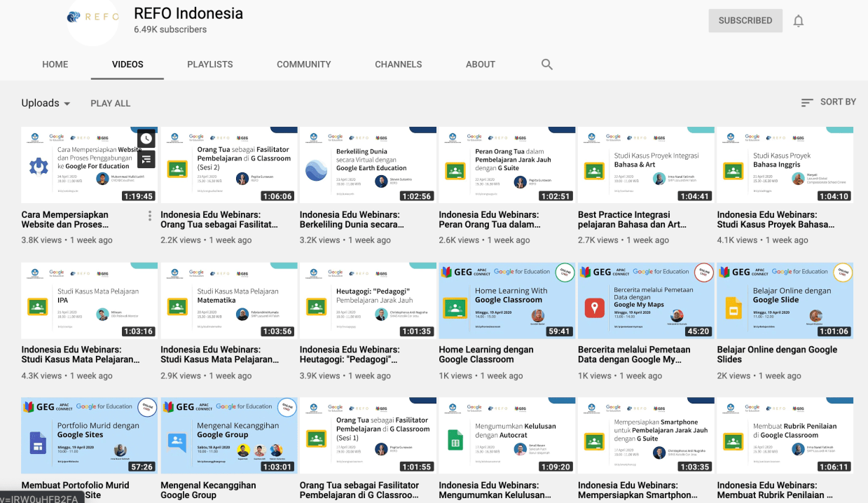Open Mengumumkan Kelulusan dengan Autocrat thumbnail
This screenshot has height=503, width=868.
pyautogui.click(x=507, y=436)
